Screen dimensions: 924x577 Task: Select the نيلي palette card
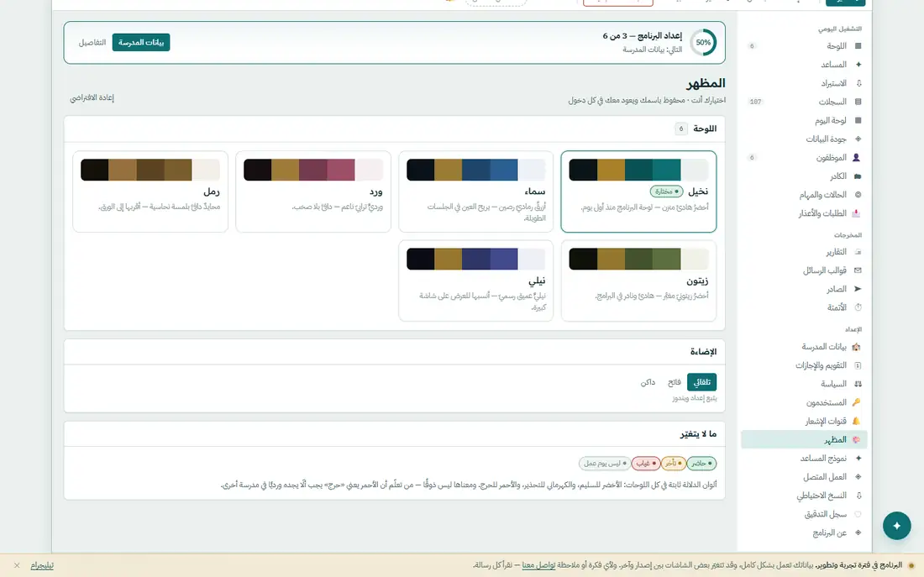point(475,281)
